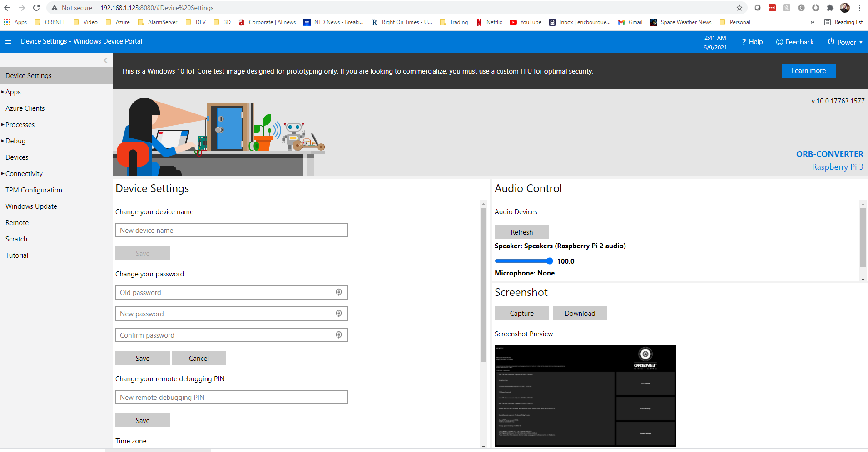Save the new password
The height and width of the screenshot is (452, 868).
pyautogui.click(x=142, y=358)
